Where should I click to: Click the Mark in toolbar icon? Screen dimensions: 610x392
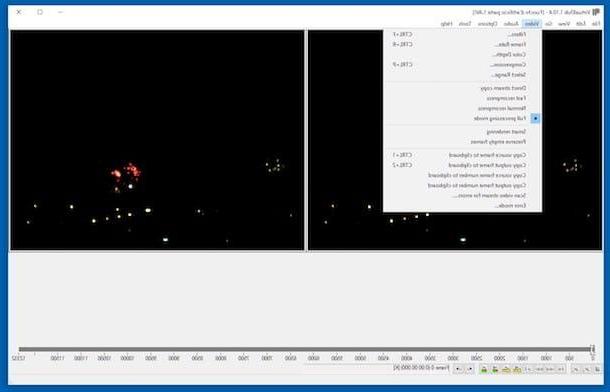[470, 369]
